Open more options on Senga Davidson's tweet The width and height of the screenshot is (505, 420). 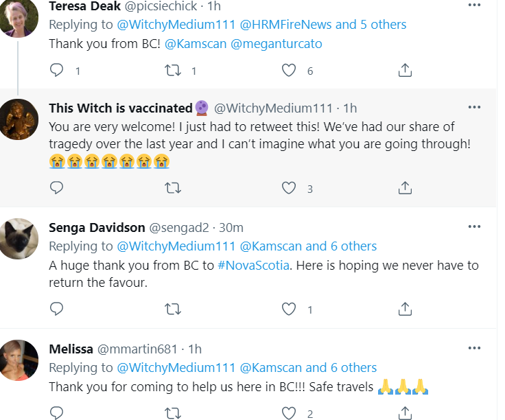(473, 227)
